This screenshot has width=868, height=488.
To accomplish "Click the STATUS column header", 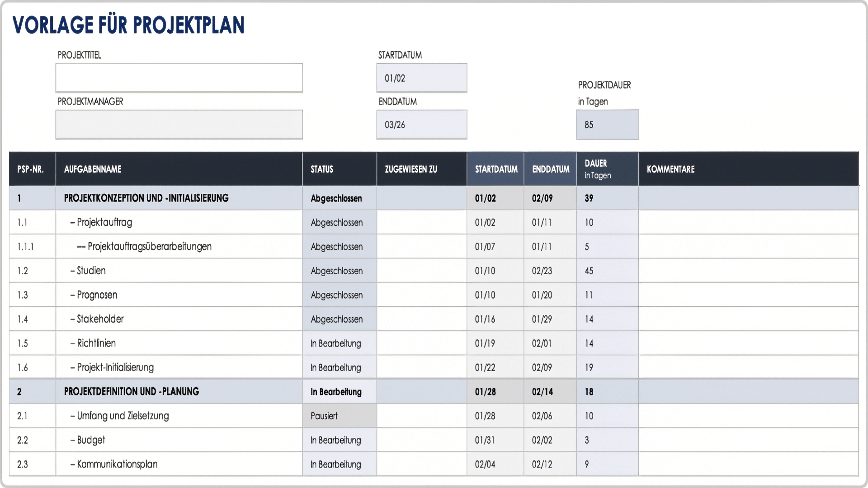I will click(339, 169).
